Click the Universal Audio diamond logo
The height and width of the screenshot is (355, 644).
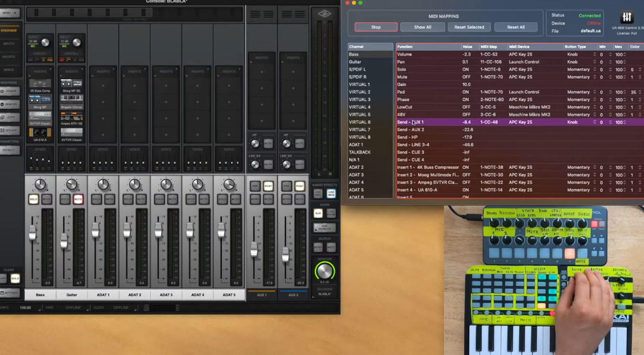(x=324, y=14)
